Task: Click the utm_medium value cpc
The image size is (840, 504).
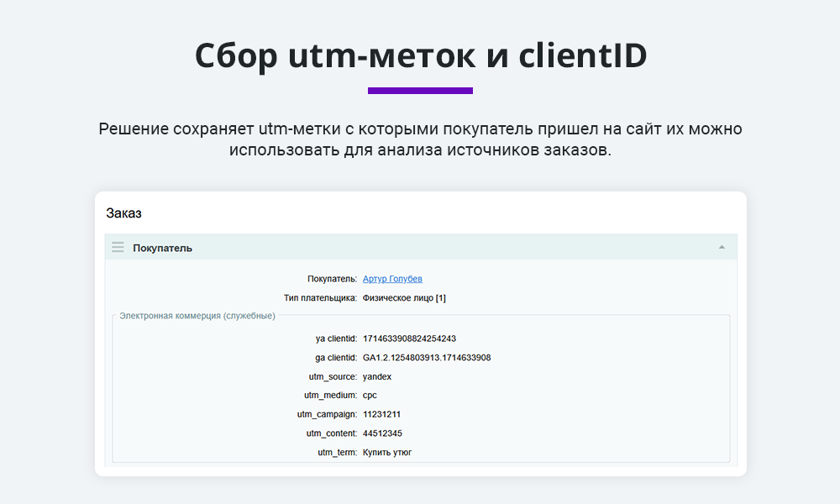Action: click(x=371, y=395)
